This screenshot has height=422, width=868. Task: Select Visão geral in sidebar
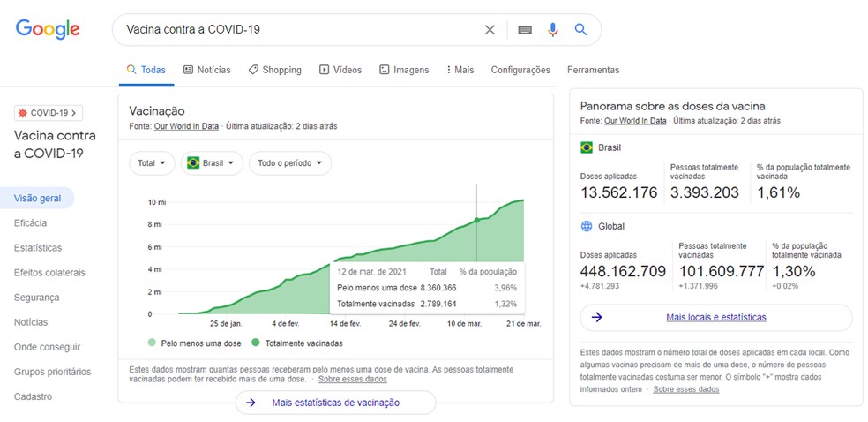click(x=37, y=199)
